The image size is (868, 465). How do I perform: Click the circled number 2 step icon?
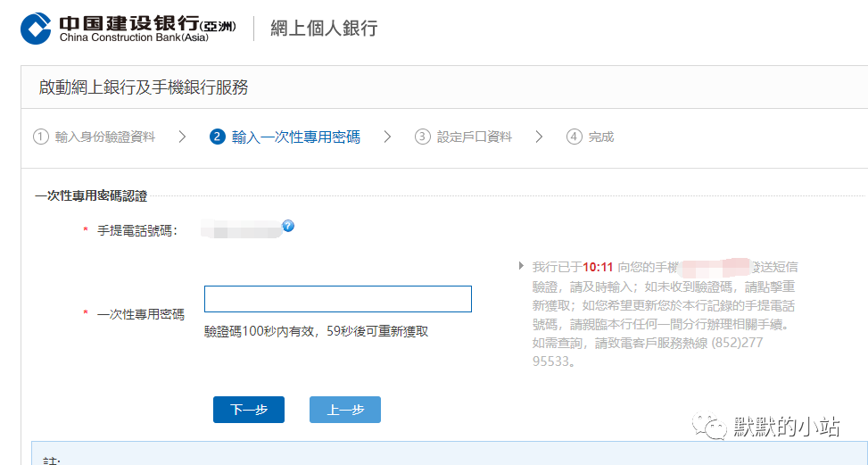tap(218, 137)
